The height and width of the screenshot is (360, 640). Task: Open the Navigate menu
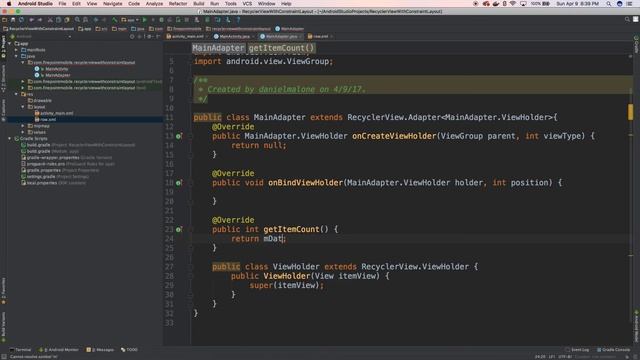113,4
